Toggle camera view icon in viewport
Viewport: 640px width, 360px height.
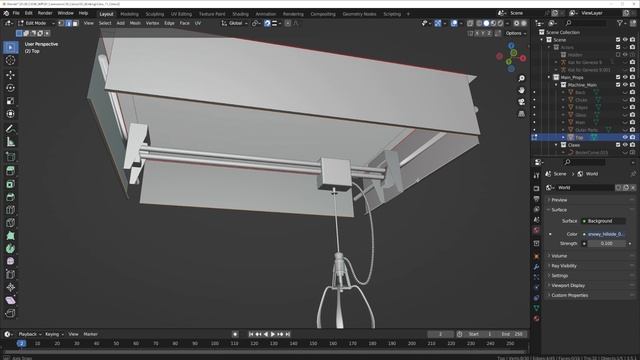[x=521, y=102]
